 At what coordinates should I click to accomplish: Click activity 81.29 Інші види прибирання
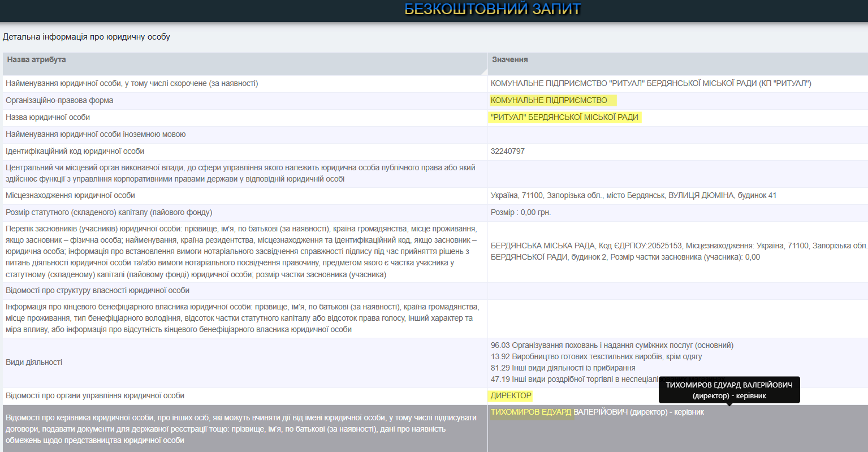tap(563, 368)
